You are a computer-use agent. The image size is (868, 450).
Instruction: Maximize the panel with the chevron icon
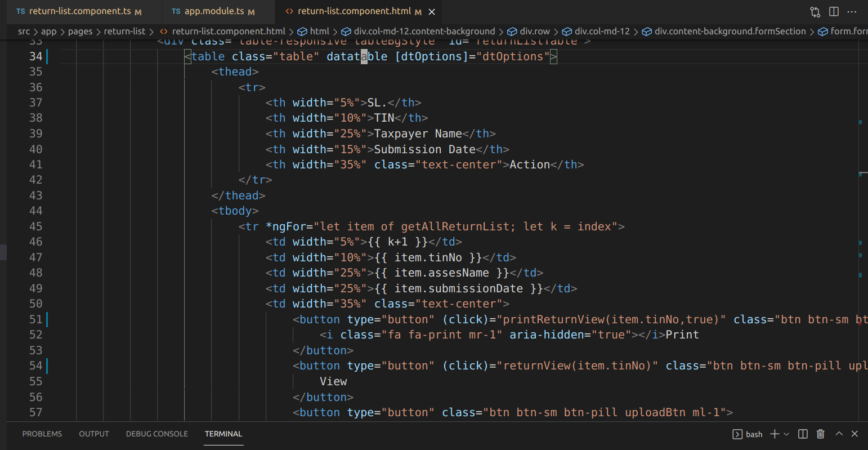(x=838, y=434)
